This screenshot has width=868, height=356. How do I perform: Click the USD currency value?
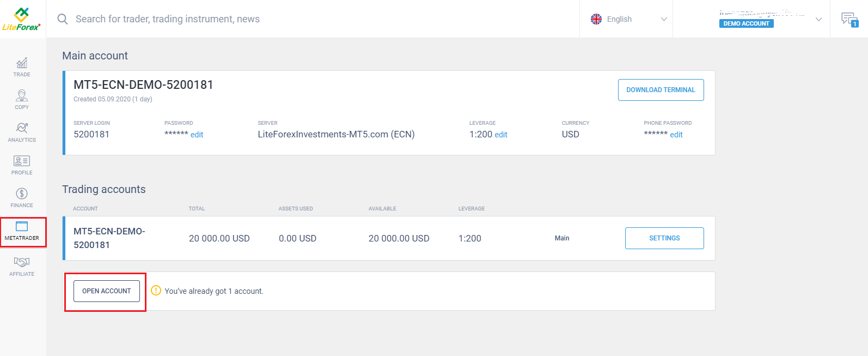pyautogui.click(x=571, y=134)
